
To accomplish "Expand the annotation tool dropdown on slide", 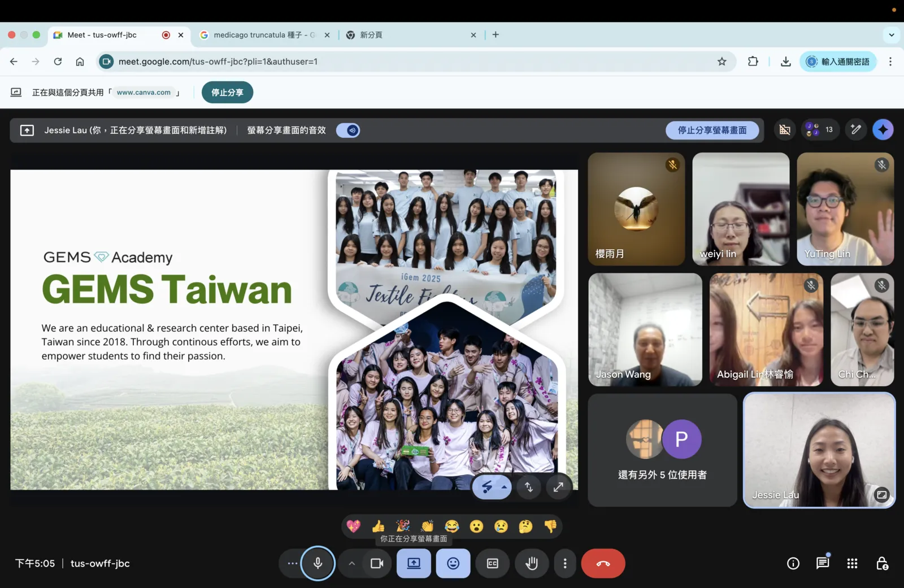I will [x=504, y=487].
